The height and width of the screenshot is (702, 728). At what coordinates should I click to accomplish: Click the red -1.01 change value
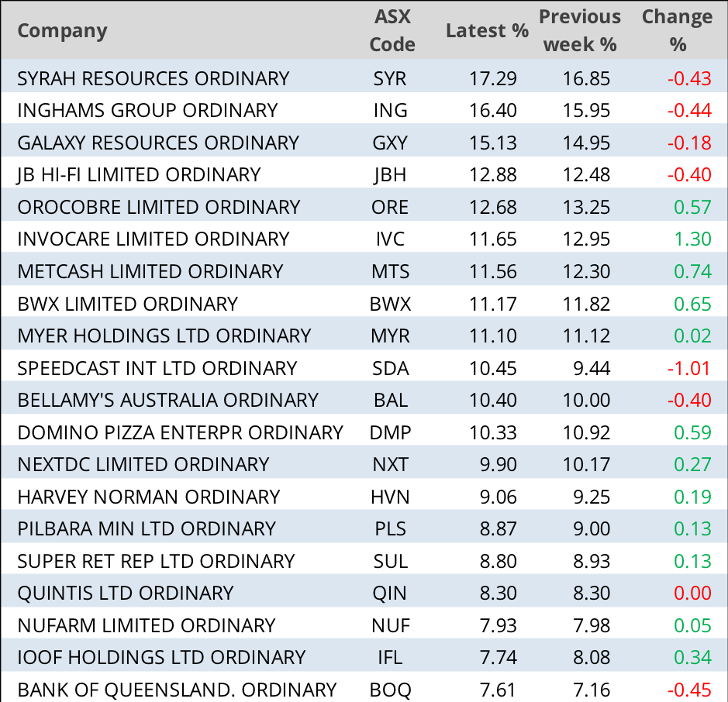689,368
